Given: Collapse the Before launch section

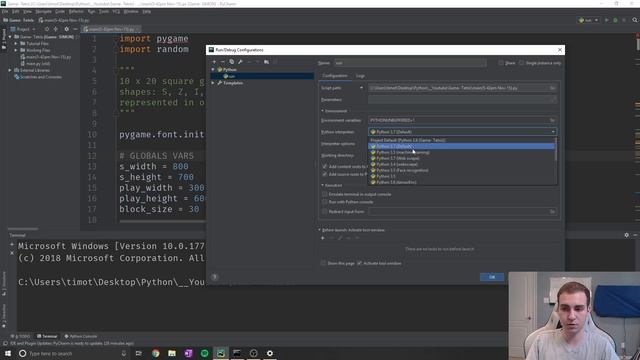Looking at the screenshot, I should pos(319,230).
